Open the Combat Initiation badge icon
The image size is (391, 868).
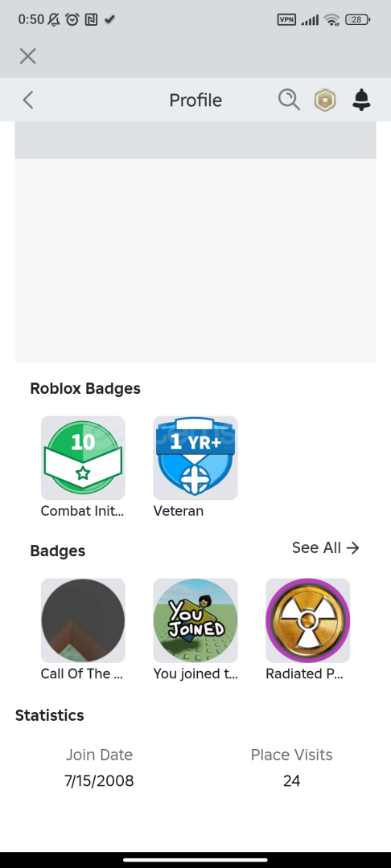tap(83, 458)
